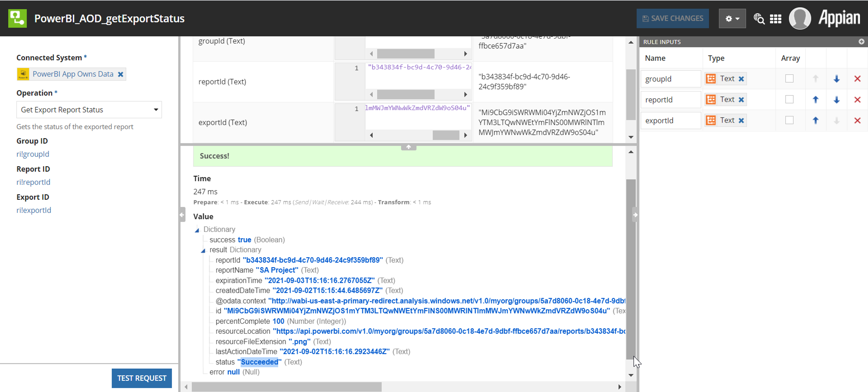Collapse the result Dictionary node
This screenshot has height=392, width=868.
coord(203,250)
